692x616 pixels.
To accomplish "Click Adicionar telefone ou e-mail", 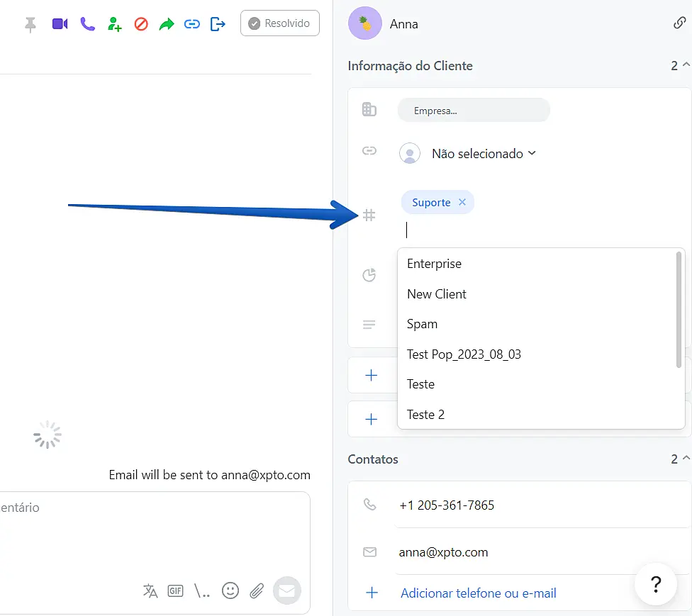I will pos(478,593).
